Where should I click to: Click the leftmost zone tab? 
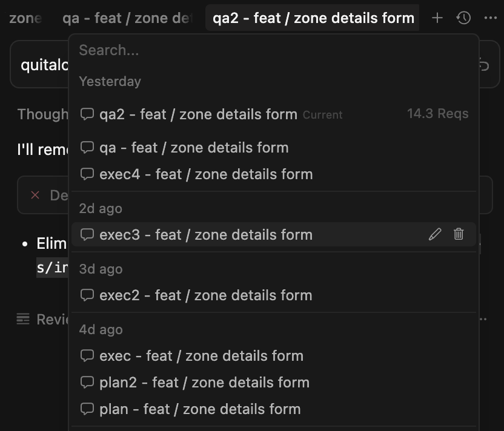pos(25,18)
